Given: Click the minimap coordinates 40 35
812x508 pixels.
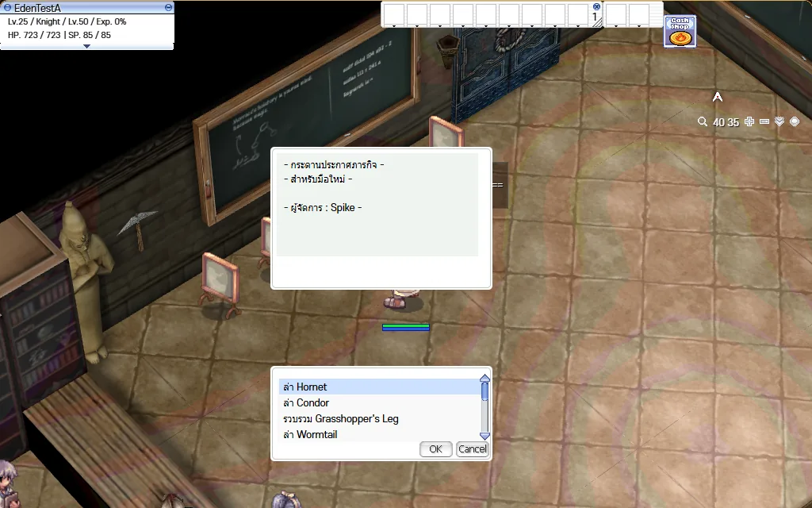Looking at the screenshot, I should (726, 122).
